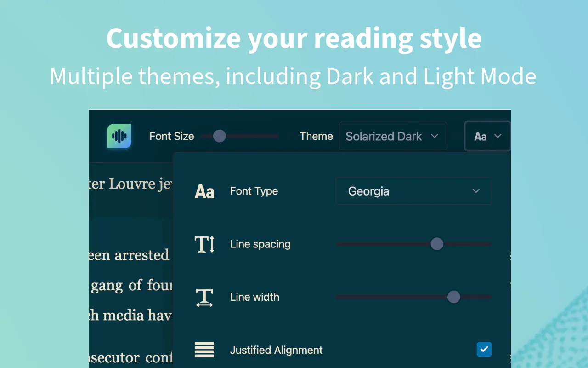Click the 'gang of four' article text line
This screenshot has height=368, width=588.
[131, 286]
